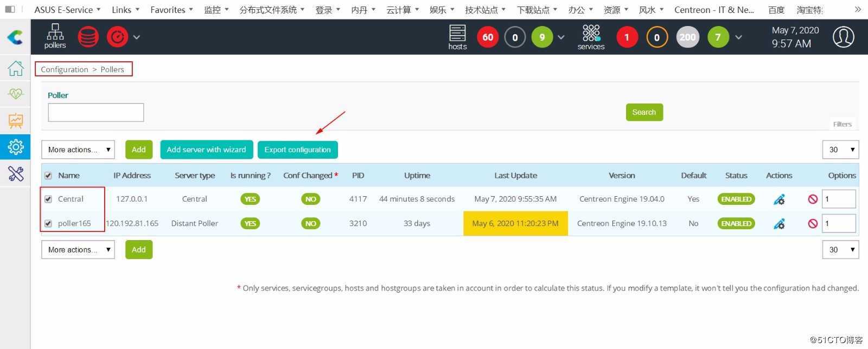Click red hosts counter showing 60
The image size is (868, 349).
click(x=488, y=37)
